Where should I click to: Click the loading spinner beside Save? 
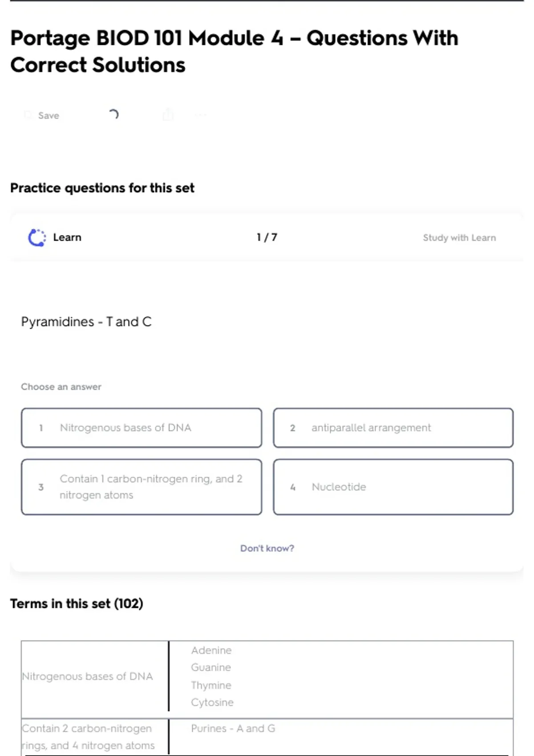pos(113,115)
